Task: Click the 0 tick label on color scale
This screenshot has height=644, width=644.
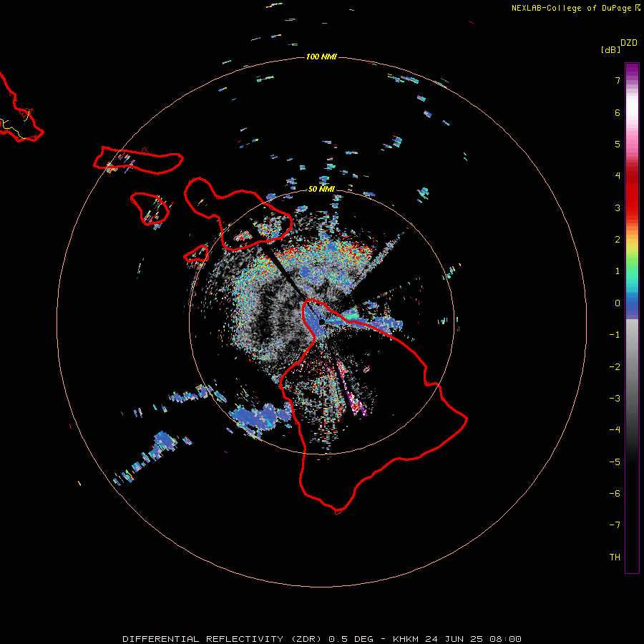Action: pos(618,303)
